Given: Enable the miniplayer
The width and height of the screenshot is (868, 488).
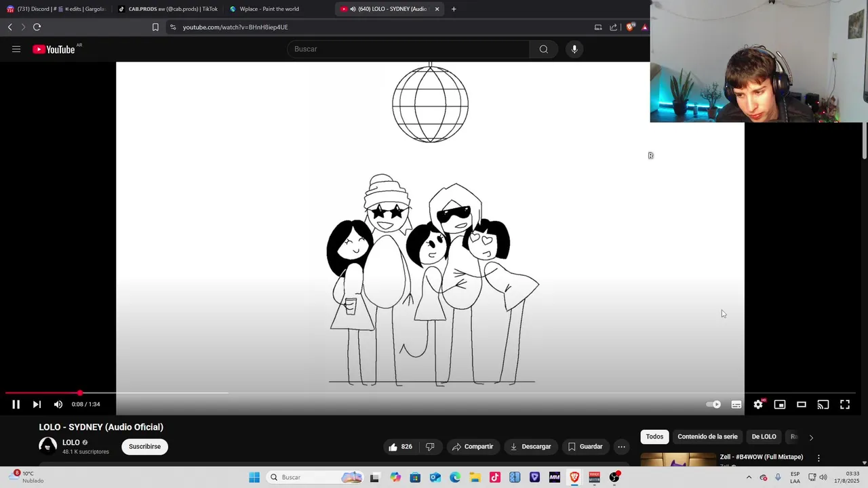Looking at the screenshot, I should (x=780, y=405).
